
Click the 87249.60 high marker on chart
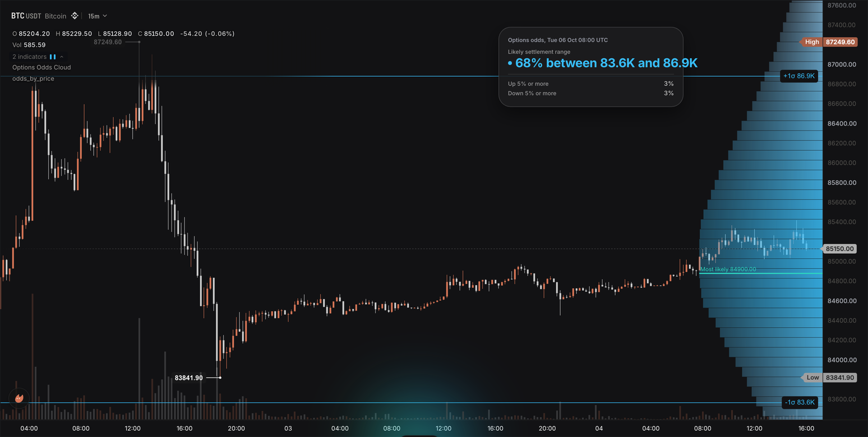[x=108, y=42]
